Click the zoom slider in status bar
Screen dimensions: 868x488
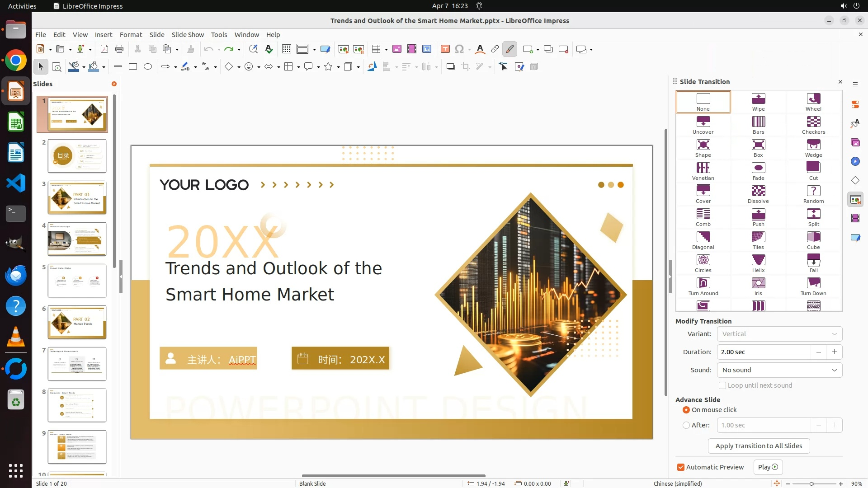(812, 483)
